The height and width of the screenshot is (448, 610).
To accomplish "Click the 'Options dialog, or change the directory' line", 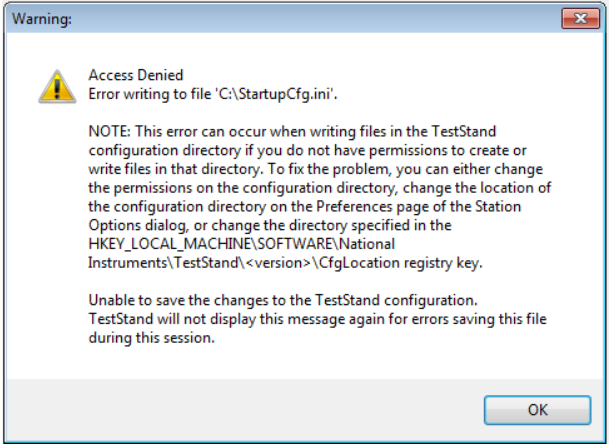I will click(270, 226).
